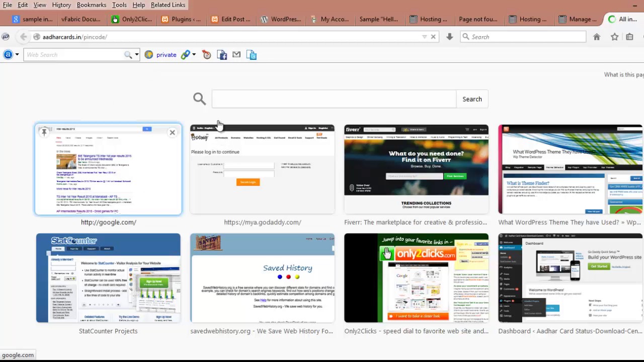Image resolution: width=644 pixels, height=362 pixels.
Task: Open the Edit menu
Action: [x=23, y=5]
